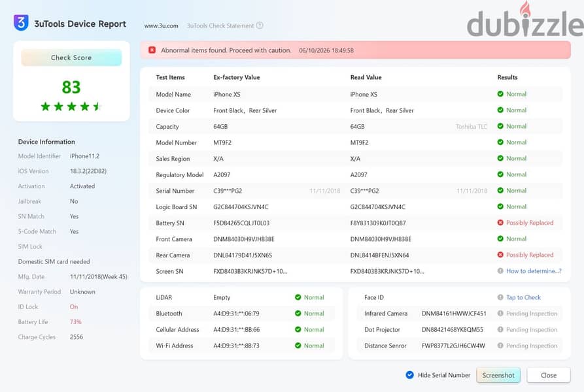
Task: Click the Possibly Replaced Battery SN result
Action: click(x=530, y=222)
